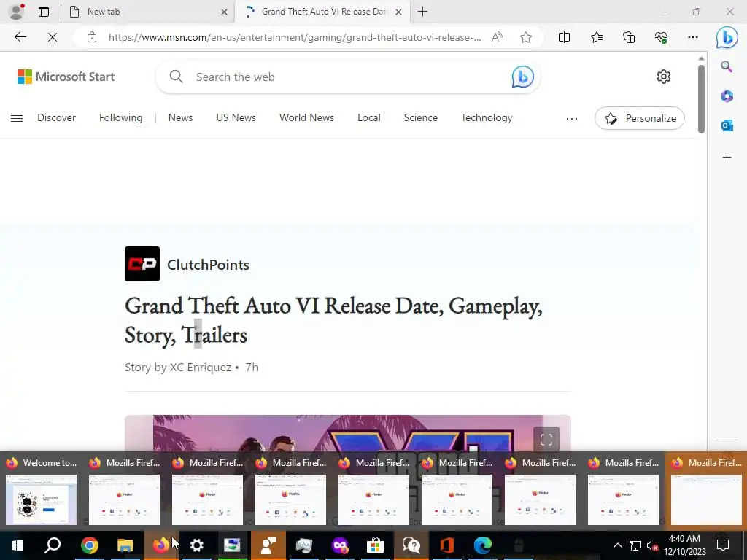
Task: Click the Grand Theft Auto VI headline
Action: 333,320
